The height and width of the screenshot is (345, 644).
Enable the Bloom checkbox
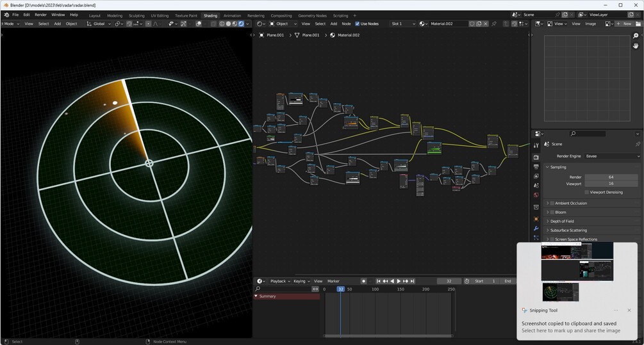tap(552, 212)
